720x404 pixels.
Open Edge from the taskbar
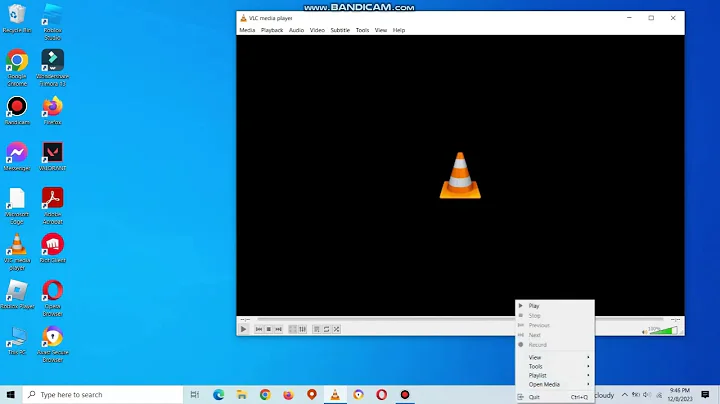(219, 395)
